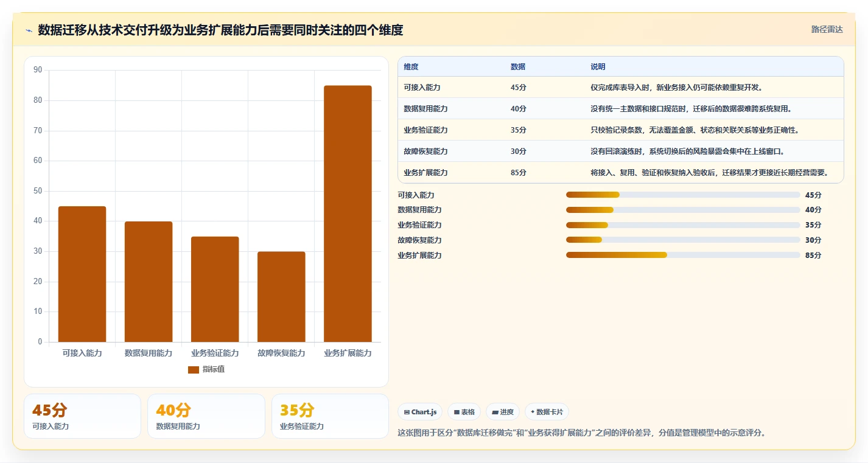Select the 数据卡片 tag chip

coord(547,412)
